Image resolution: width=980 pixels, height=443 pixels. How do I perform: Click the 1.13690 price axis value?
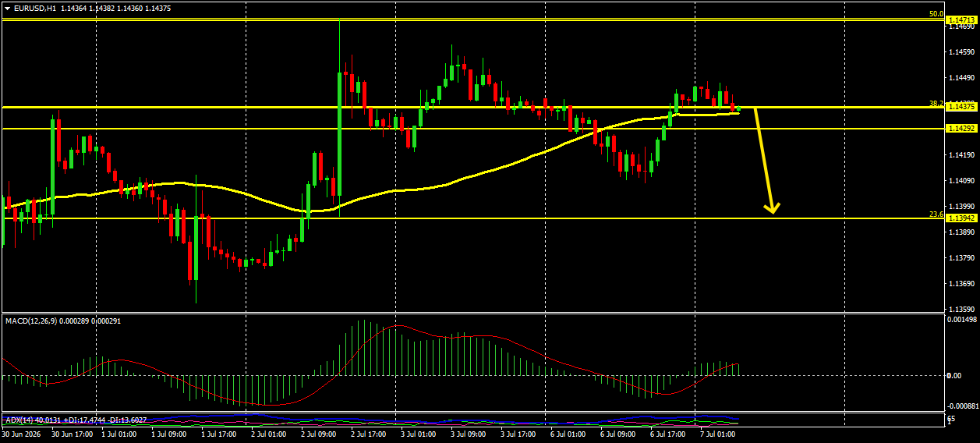pyautogui.click(x=961, y=284)
